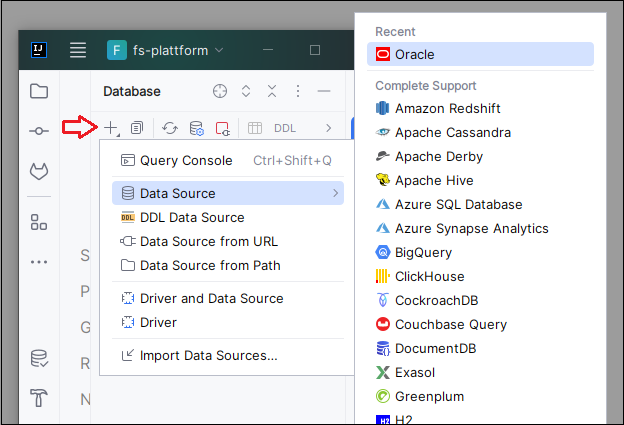The height and width of the screenshot is (425, 624).
Task: Select Apache Derby data source
Action: [480, 156]
